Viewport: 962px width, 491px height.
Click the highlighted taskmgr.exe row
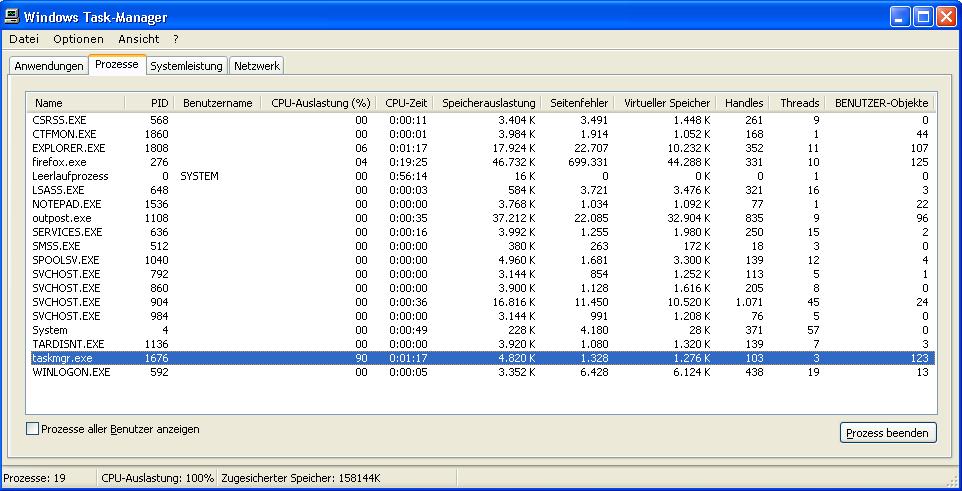(482, 358)
